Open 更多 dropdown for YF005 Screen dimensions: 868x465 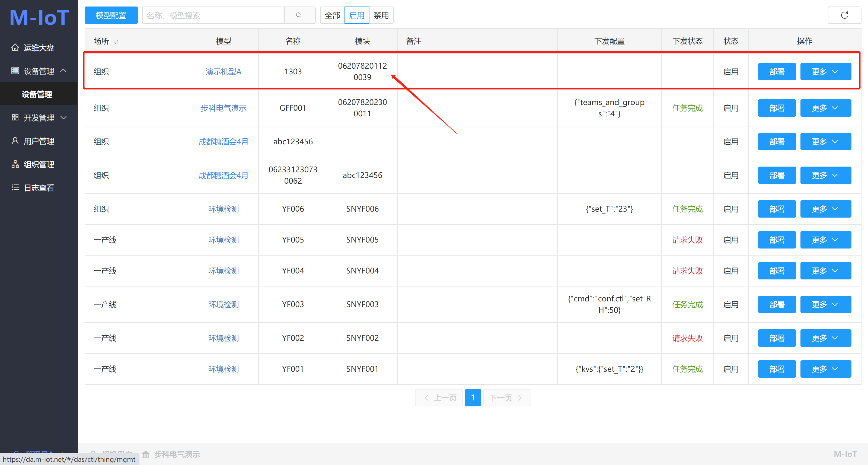click(x=825, y=240)
